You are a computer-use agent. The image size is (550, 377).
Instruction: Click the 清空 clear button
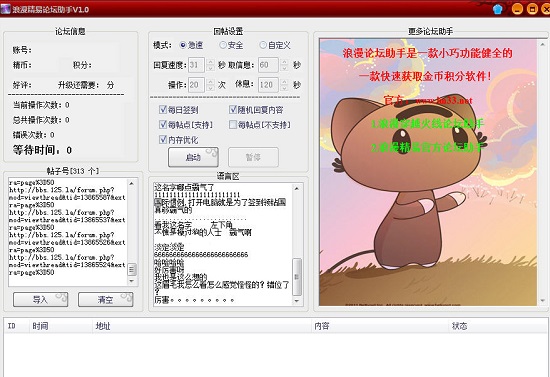[x=106, y=300]
